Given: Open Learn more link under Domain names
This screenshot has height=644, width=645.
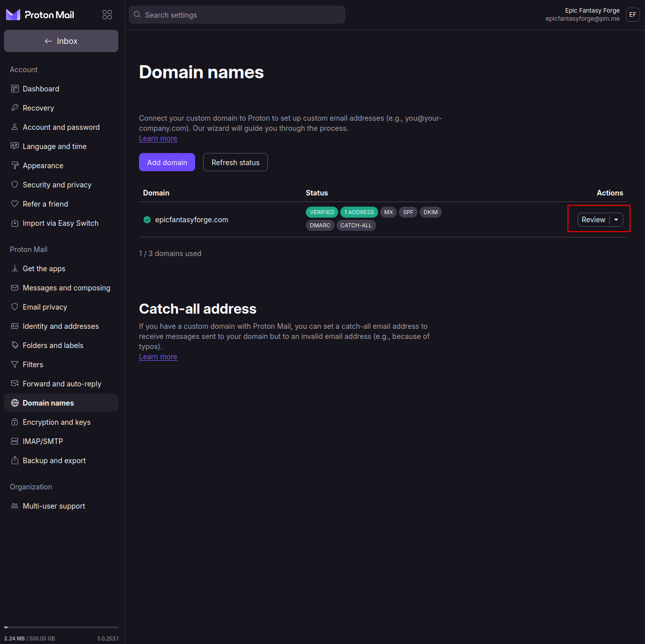Looking at the screenshot, I should tap(158, 138).
